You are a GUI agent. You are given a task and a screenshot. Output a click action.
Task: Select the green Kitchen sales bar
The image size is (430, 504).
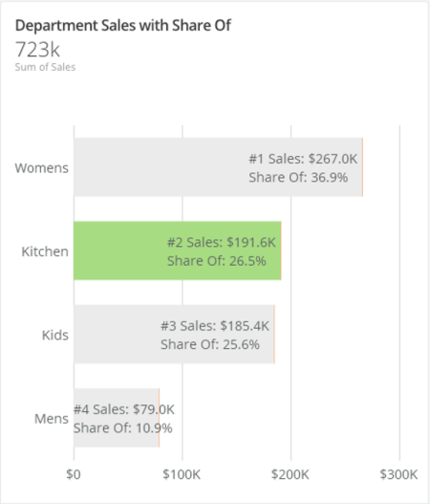178,251
